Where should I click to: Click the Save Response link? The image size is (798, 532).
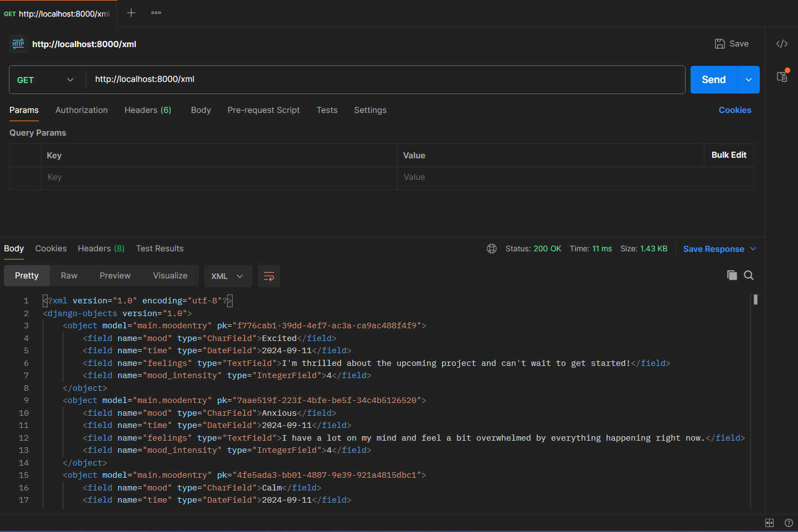point(714,249)
